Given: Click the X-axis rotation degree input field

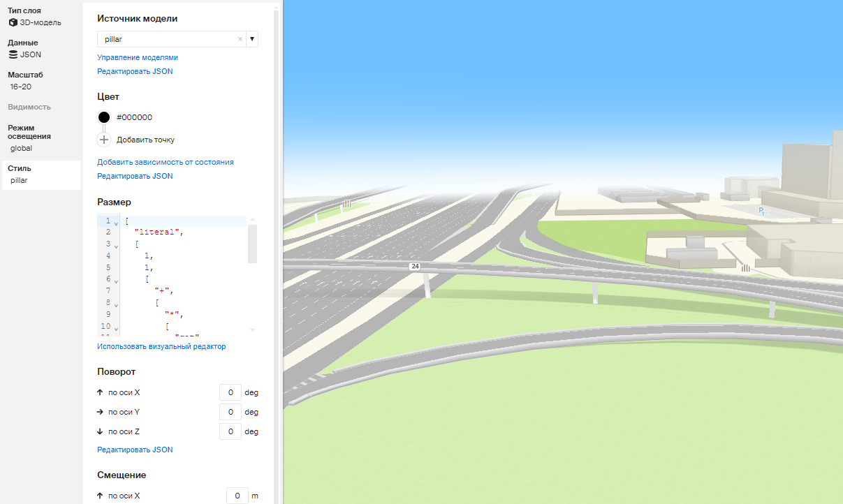Looking at the screenshot, I should (x=230, y=392).
